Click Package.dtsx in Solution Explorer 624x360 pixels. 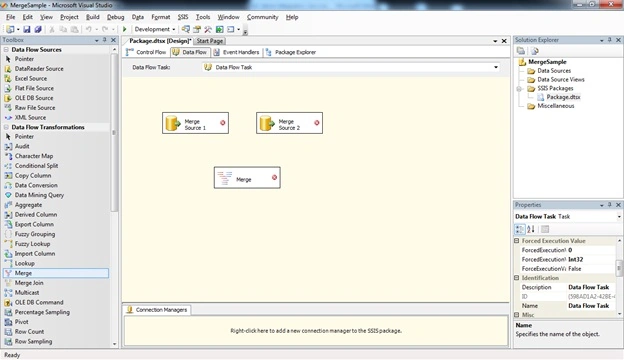[x=563, y=97]
